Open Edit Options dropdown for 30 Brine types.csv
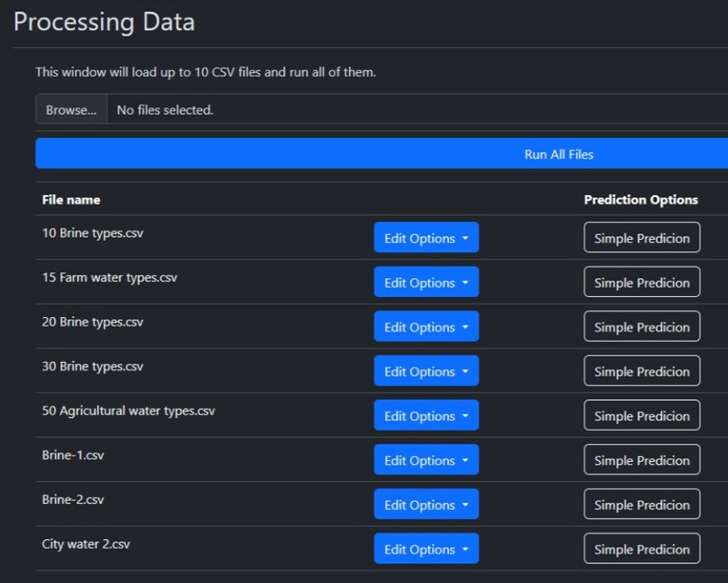 pyautogui.click(x=426, y=371)
